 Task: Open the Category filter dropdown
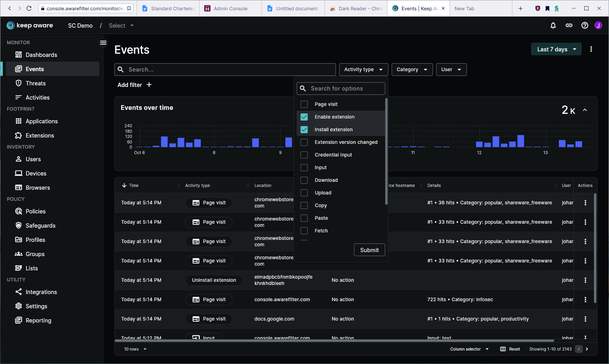click(412, 70)
